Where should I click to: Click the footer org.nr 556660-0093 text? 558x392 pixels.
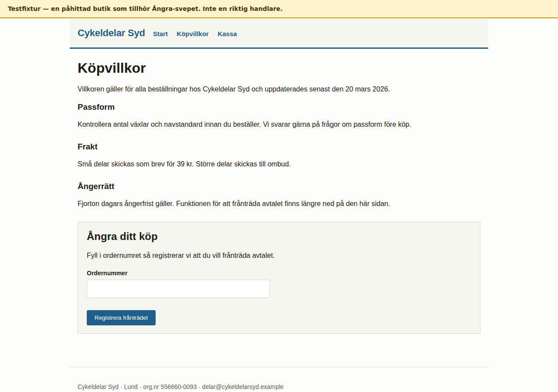[170, 387]
